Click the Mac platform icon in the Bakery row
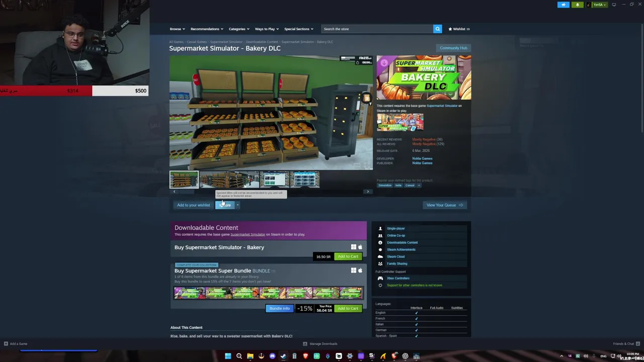644x362 pixels. (x=360, y=247)
